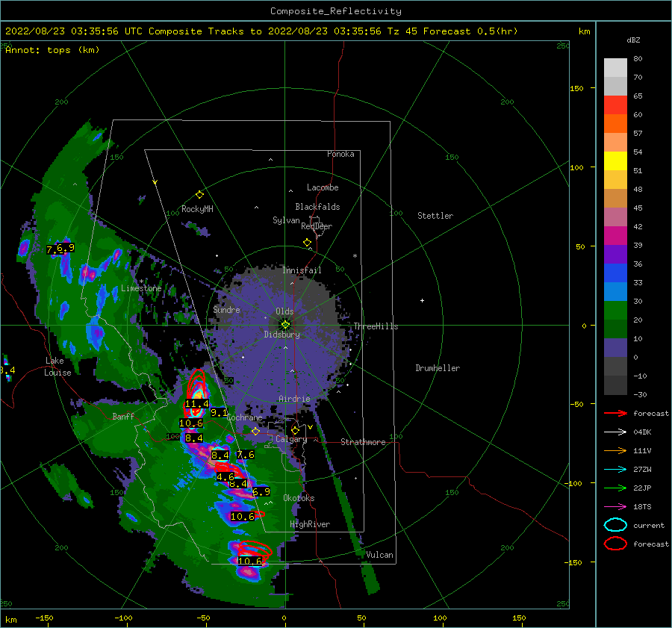Click the red forecast ellipse legend icon

coord(615,544)
